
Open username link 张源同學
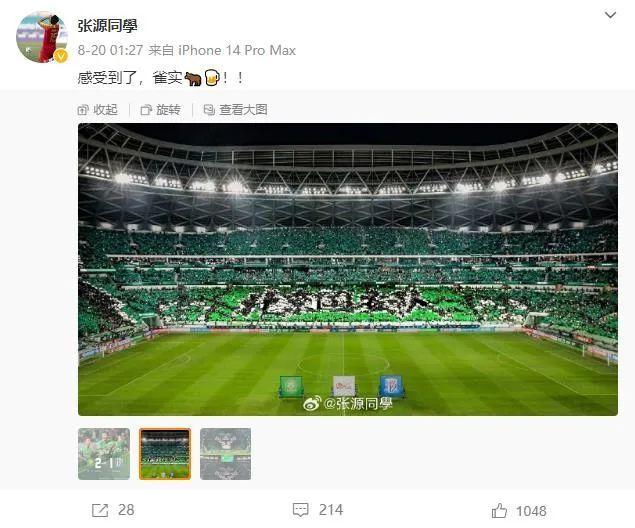[x=107, y=26]
